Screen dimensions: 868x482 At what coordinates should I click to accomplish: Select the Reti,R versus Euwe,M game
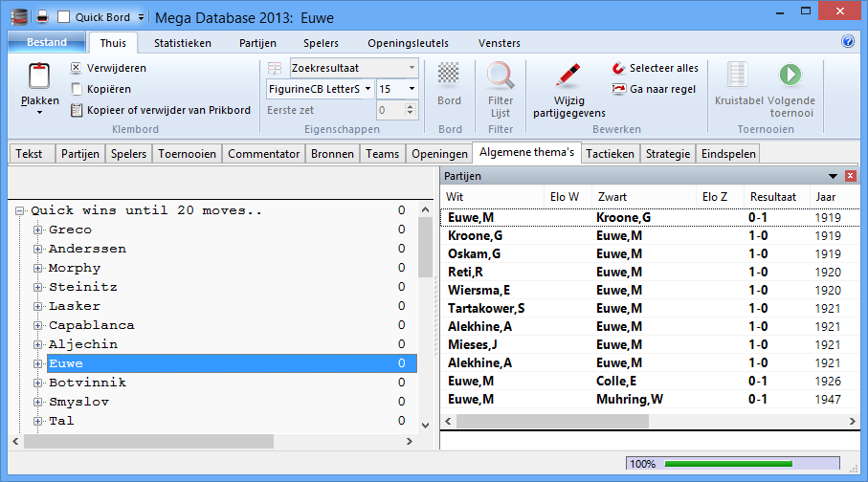651,273
